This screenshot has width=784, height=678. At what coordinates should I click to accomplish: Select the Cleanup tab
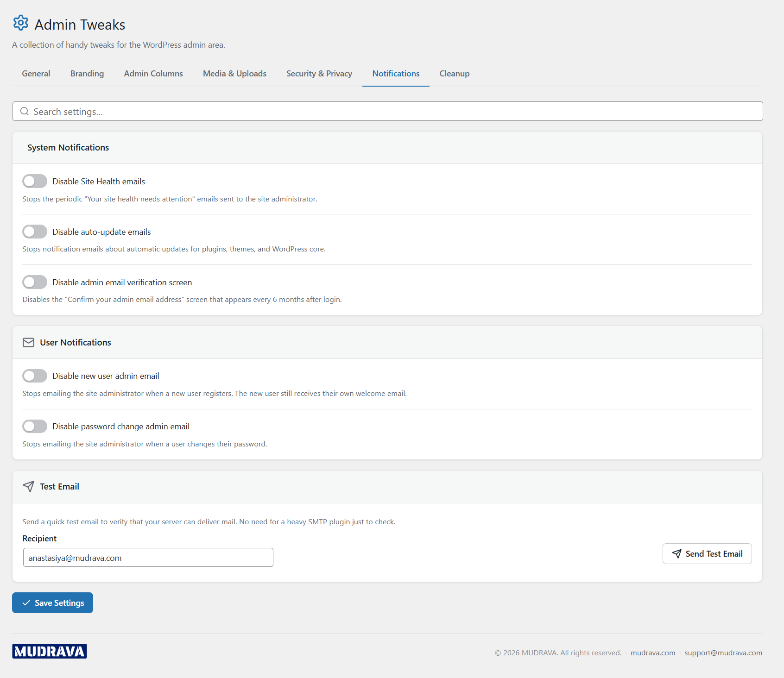click(x=454, y=73)
